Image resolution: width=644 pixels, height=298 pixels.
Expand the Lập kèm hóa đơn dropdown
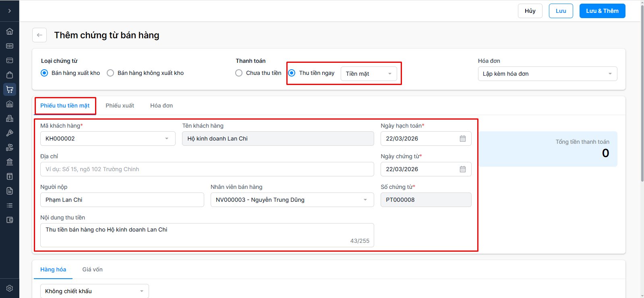tap(547, 74)
